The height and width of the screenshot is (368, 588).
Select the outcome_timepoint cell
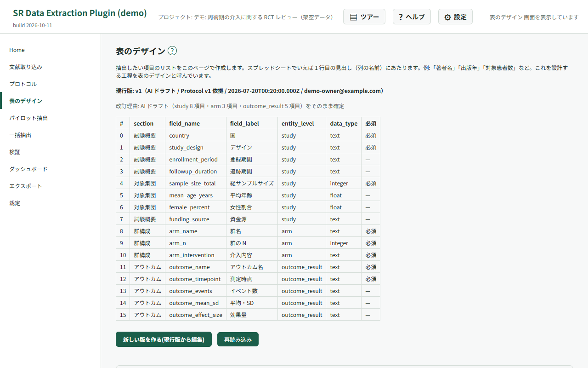point(196,279)
